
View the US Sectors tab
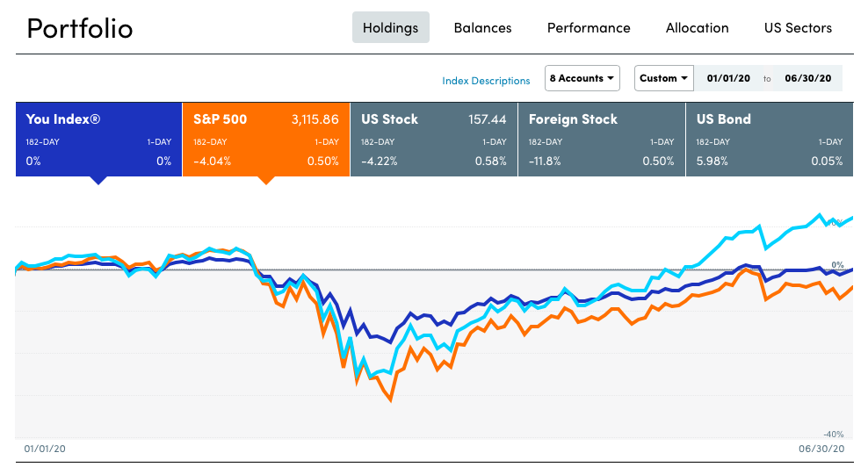click(798, 27)
